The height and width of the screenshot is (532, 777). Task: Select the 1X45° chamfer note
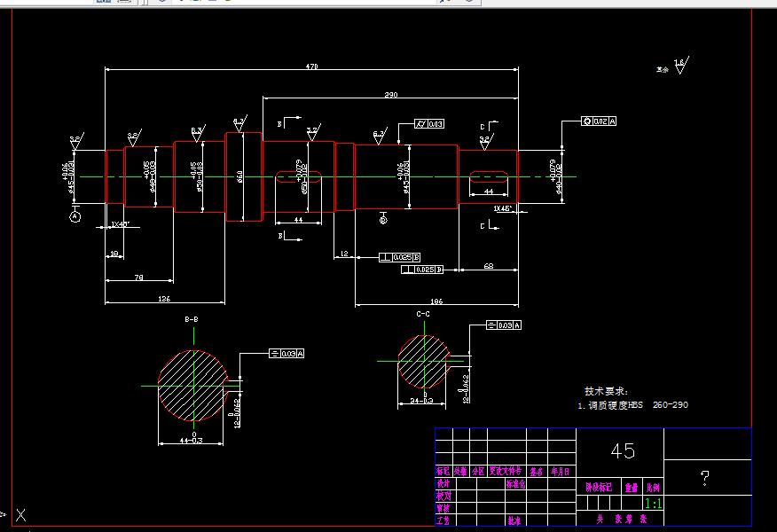click(502, 208)
